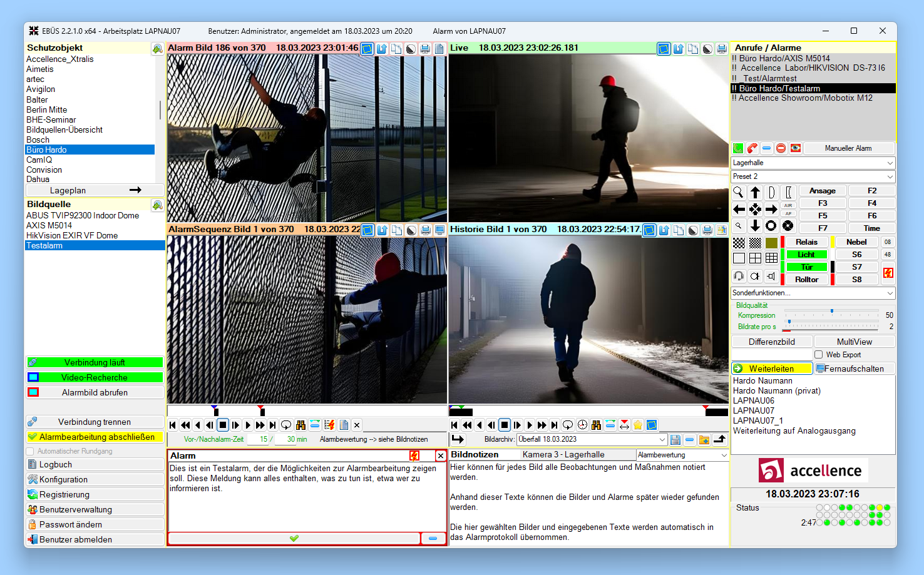
Task: Toggle the Tür switch button
Action: (x=806, y=267)
